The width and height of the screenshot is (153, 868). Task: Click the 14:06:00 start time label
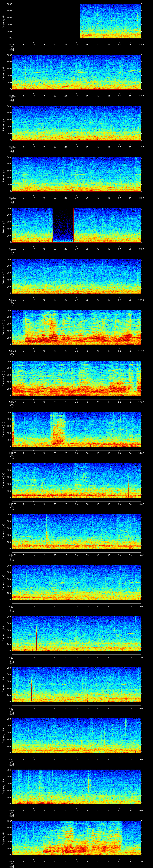(12, 147)
